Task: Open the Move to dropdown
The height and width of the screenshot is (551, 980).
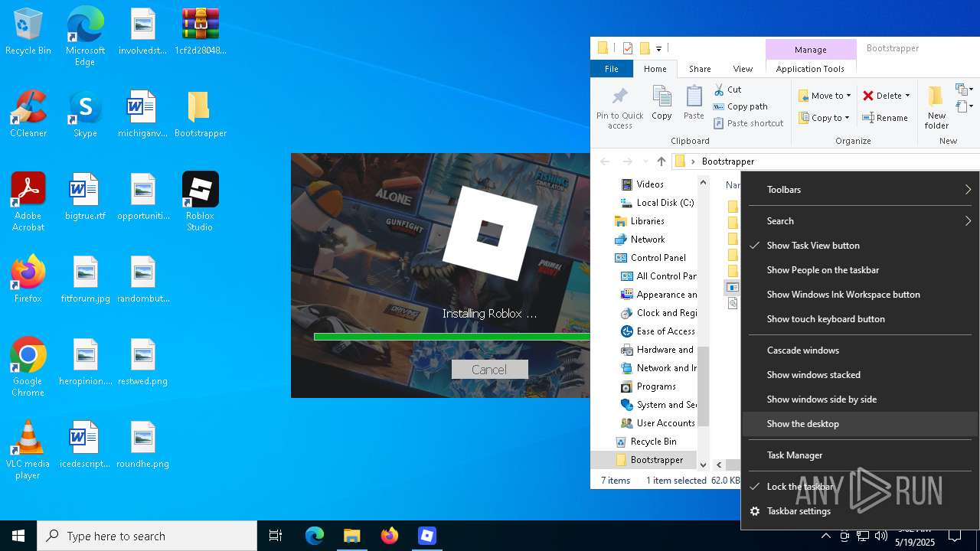Action: [x=825, y=96]
